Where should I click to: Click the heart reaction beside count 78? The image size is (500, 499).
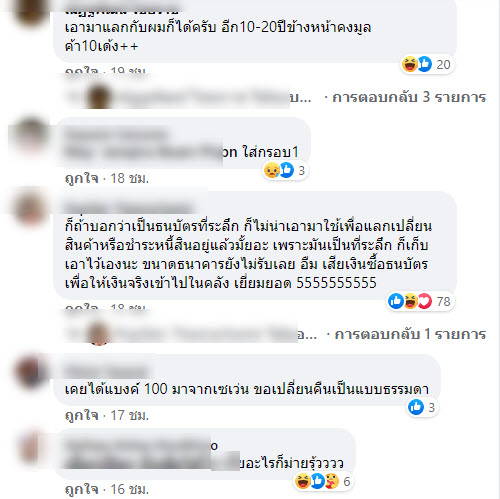(425, 301)
